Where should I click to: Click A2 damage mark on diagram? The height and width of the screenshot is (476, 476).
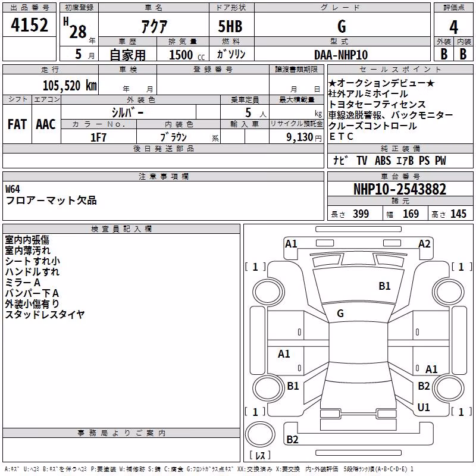pos(424,244)
